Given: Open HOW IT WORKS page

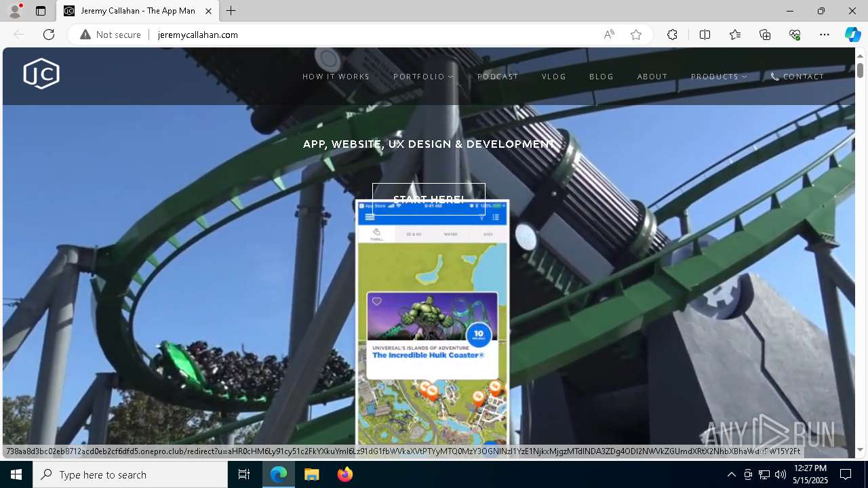Looking at the screenshot, I should point(336,77).
